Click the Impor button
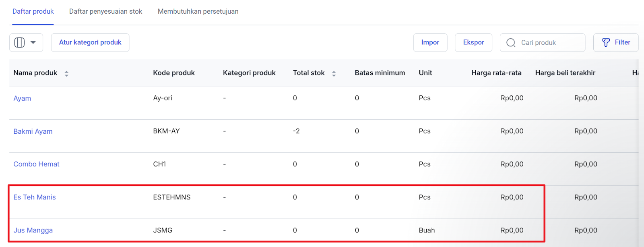This screenshot has height=247, width=644. pyautogui.click(x=430, y=43)
